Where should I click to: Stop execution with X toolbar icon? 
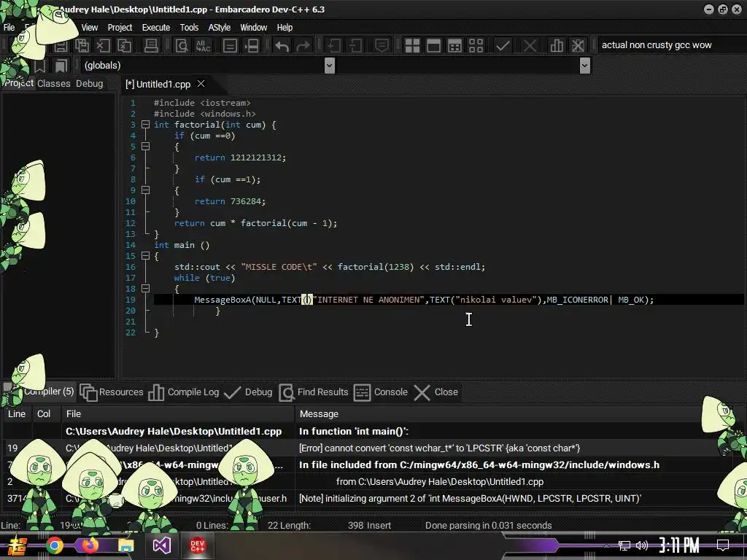coord(530,46)
